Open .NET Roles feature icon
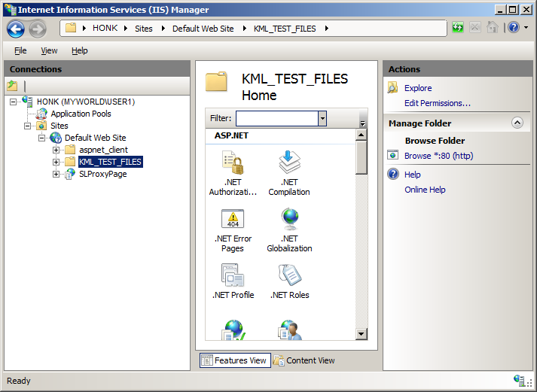537x392 pixels. [290, 275]
